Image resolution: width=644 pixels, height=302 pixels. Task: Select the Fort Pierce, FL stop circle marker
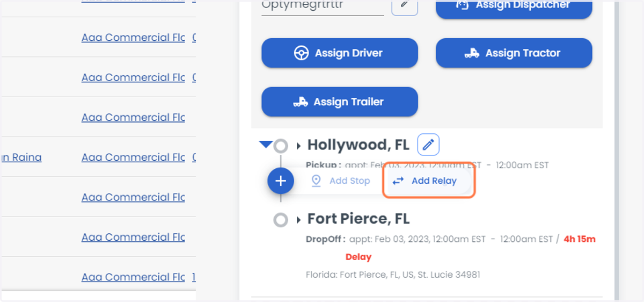click(x=281, y=219)
